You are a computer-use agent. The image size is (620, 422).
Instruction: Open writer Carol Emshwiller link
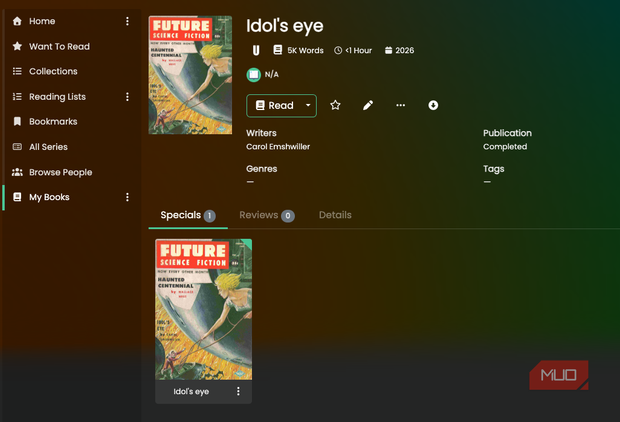278,147
